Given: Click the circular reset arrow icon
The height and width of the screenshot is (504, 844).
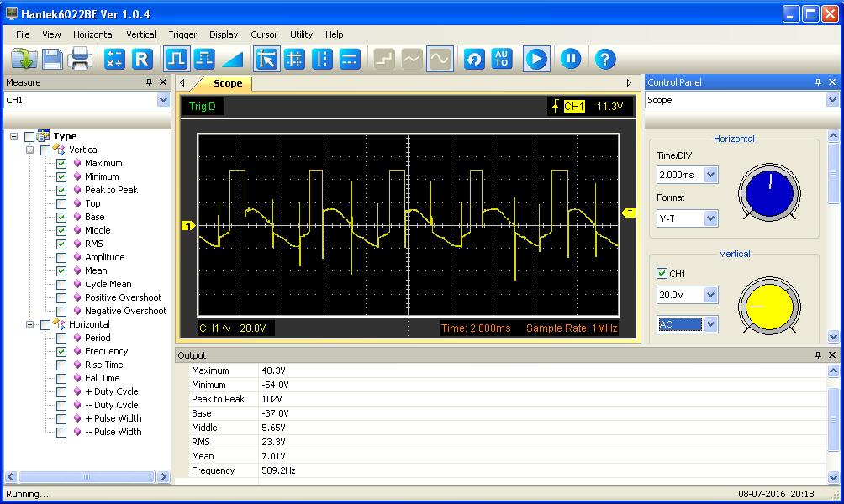Looking at the screenshot, I should [474, 59].
